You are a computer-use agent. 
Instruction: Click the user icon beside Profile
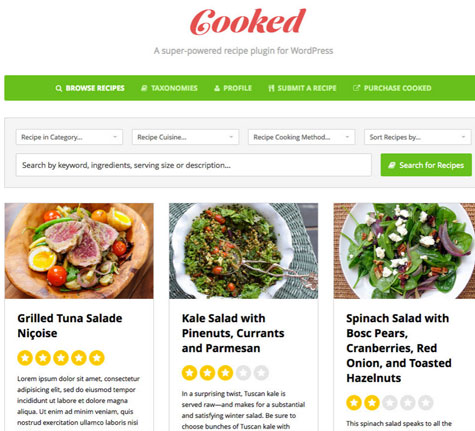[x=217, y=88]
